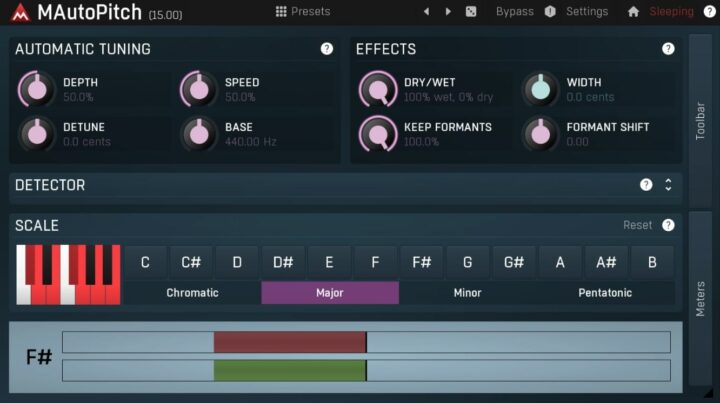This screenshot has width=720, height=403.
Task: Toggle the Bypass switch
Action: coord(514,12)
